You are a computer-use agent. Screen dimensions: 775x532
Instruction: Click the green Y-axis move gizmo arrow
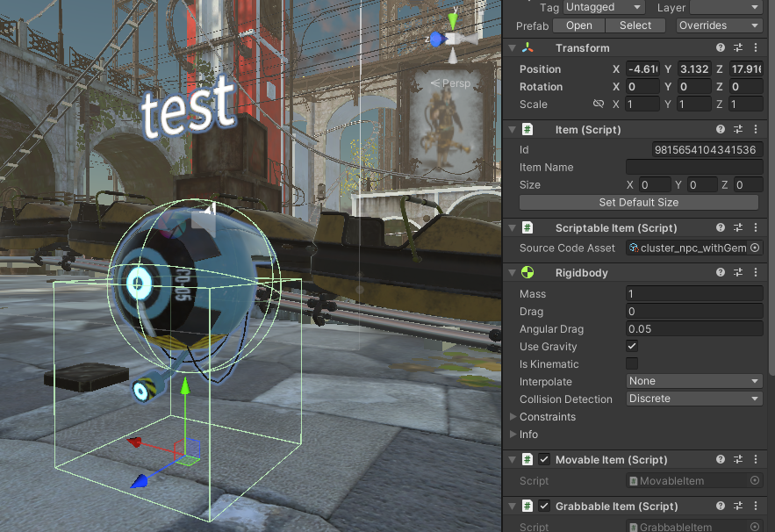(x=185, y=386)
